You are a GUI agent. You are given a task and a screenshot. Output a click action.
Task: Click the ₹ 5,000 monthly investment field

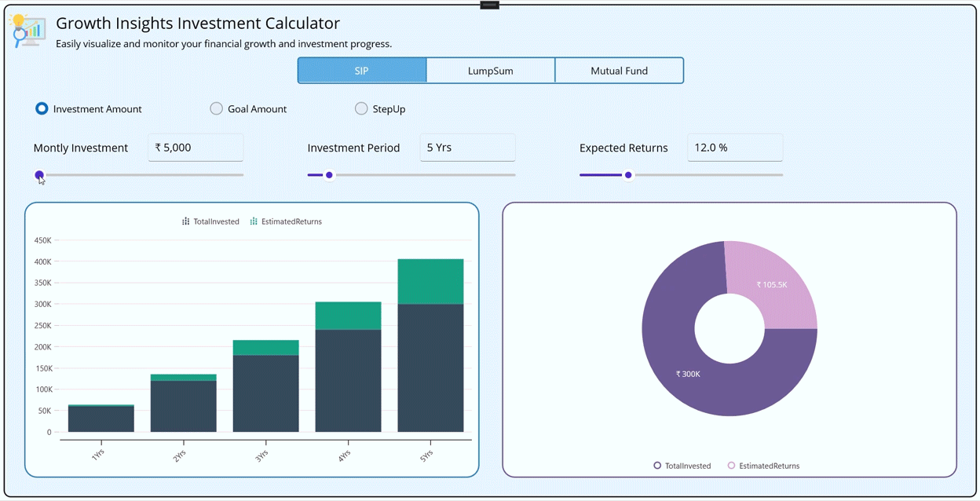196,148
